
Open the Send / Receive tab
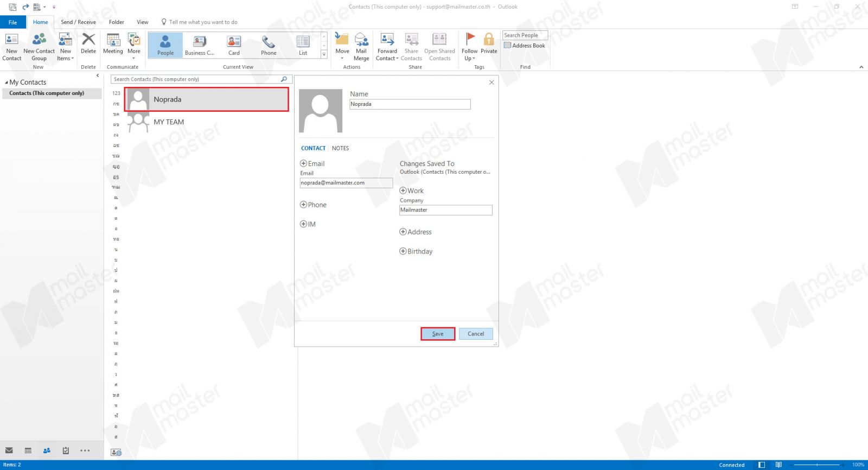pyautogui.click(x=78, y=22)
